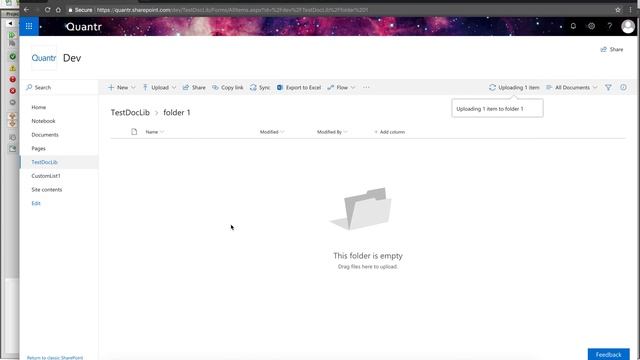Open the more commands ellipsis
Image resolution: width=640 pixels, height=360 pixels.
click(x=366, y=87)
